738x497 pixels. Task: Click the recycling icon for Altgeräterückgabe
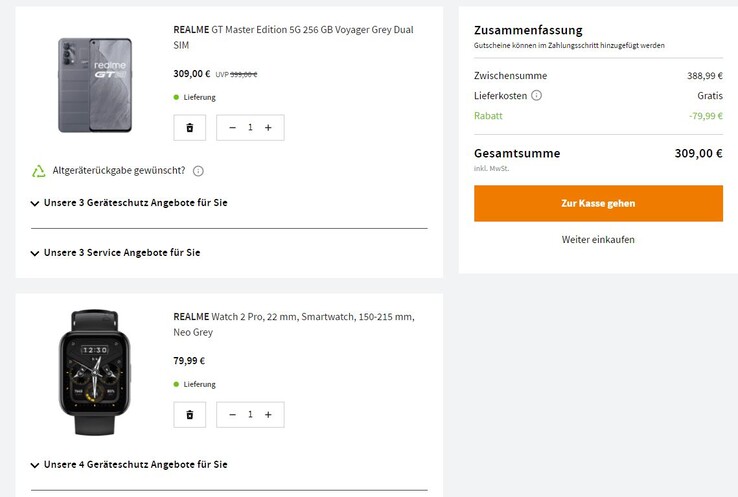point(39,171)
